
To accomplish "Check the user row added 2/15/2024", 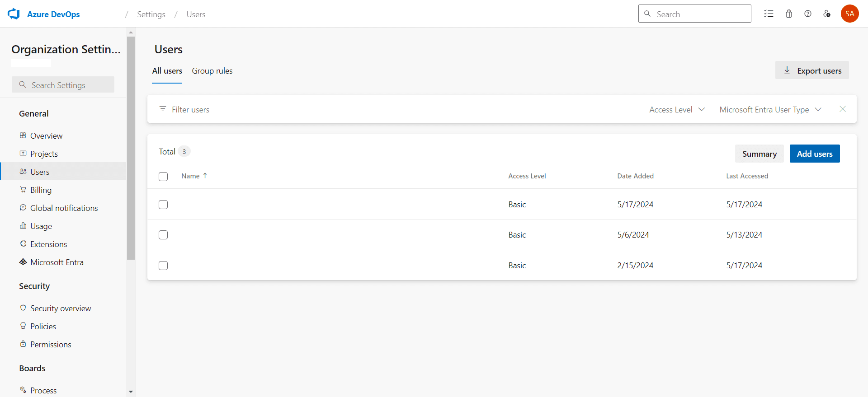I will coord(163,266).
